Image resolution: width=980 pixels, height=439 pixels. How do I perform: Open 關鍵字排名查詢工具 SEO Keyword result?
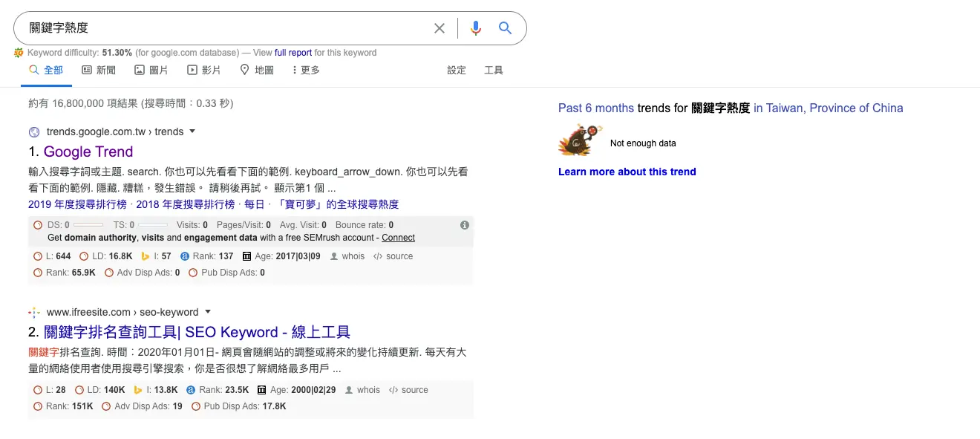[197, 332]
